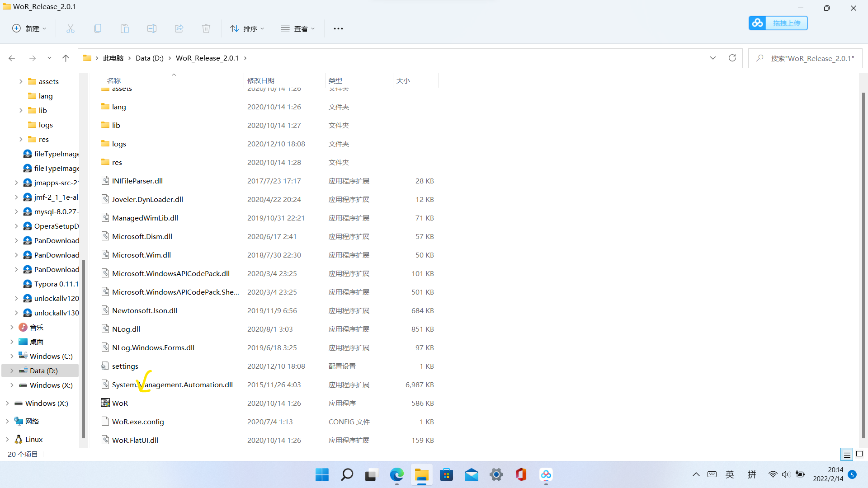This screenshot has width=868, height=488.
Task: Use the share icon in the toolbar
Action: pos(179,28)
